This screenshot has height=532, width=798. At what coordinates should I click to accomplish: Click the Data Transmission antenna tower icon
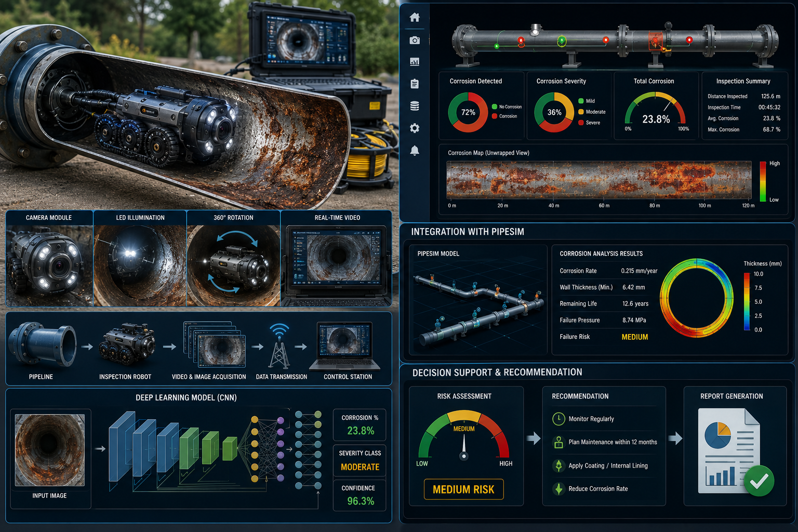point(280,347)
